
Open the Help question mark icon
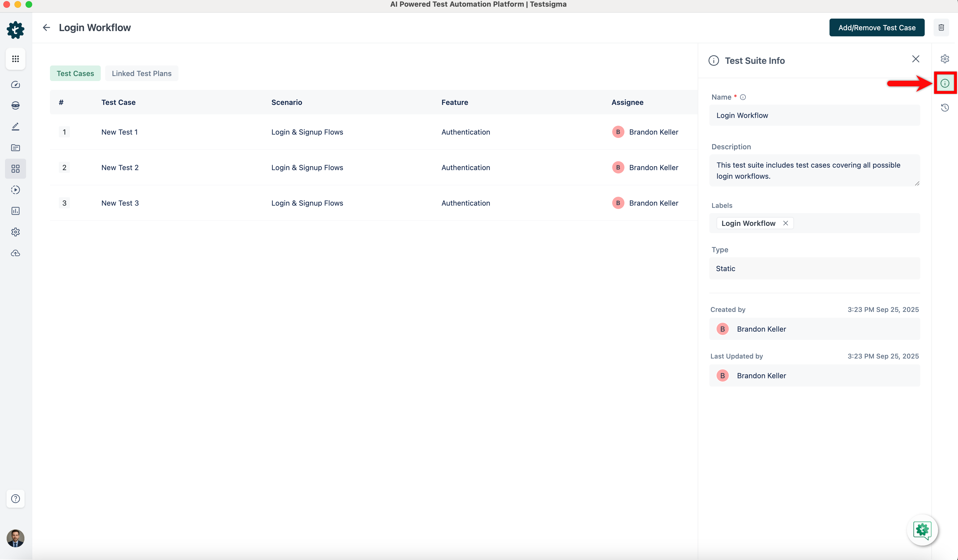point(15,498)
